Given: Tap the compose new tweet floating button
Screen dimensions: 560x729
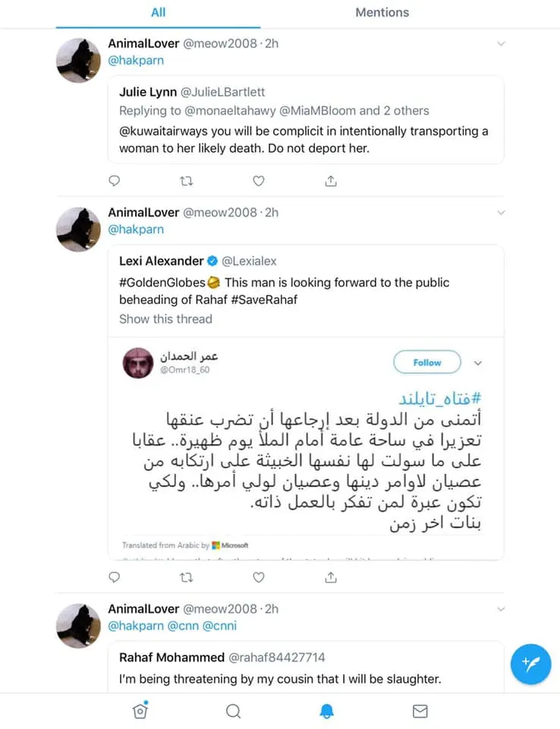Looking at the screenshot, I should 530,664.
